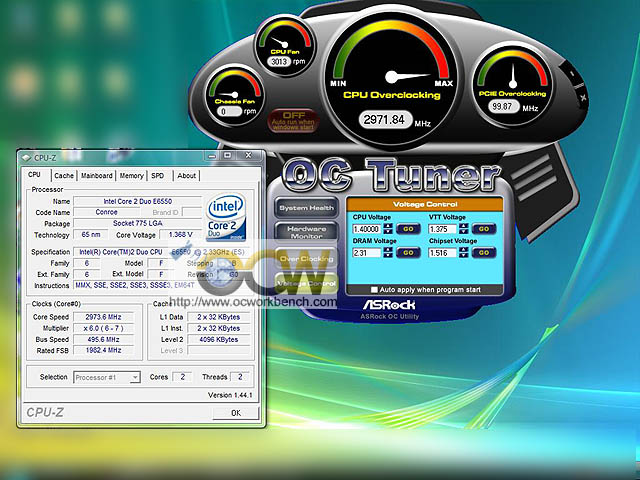Open Hardware Monitor in OC Tuner
This screenshot has width=640, height=480.
point(307,232)
